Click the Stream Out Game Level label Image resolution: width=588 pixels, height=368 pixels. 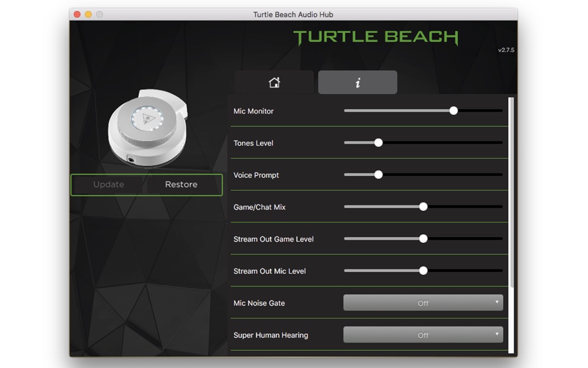pos(274,239)
